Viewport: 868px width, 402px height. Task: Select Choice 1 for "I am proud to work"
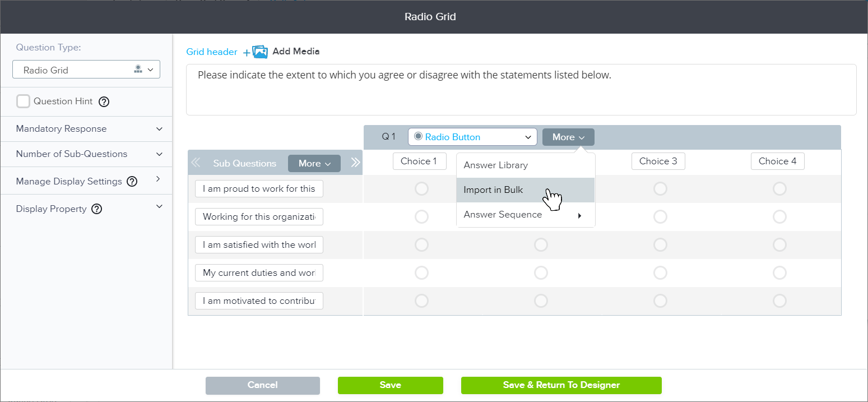click(421, 189)
